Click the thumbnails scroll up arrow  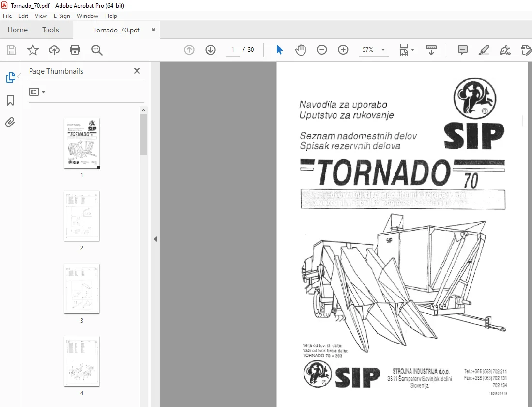[x=143, y=110]
